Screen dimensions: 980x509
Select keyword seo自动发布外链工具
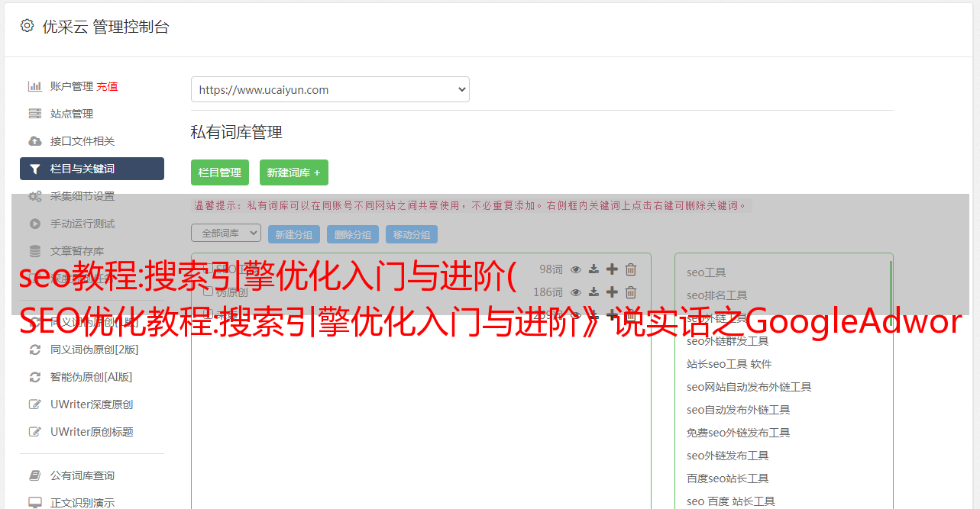click(739, 410)
